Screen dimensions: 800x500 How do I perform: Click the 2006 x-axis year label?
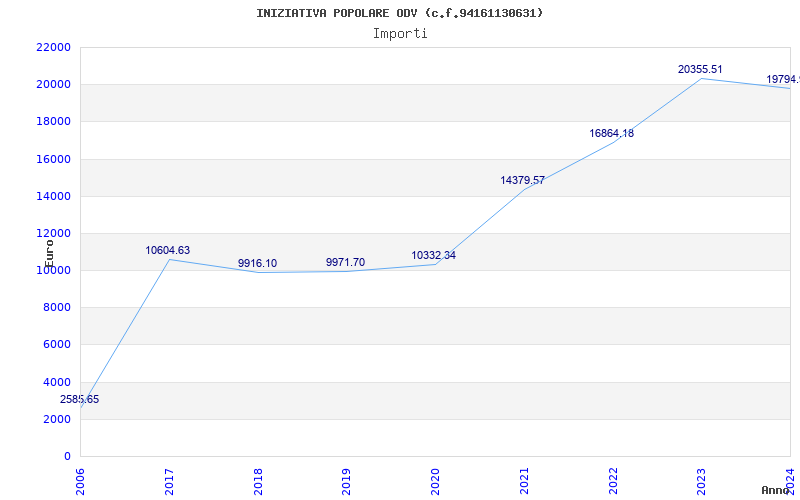(81, 482)
